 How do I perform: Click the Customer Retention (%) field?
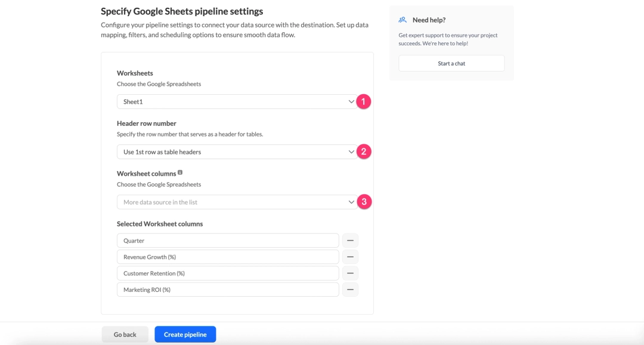pos(228,273)
